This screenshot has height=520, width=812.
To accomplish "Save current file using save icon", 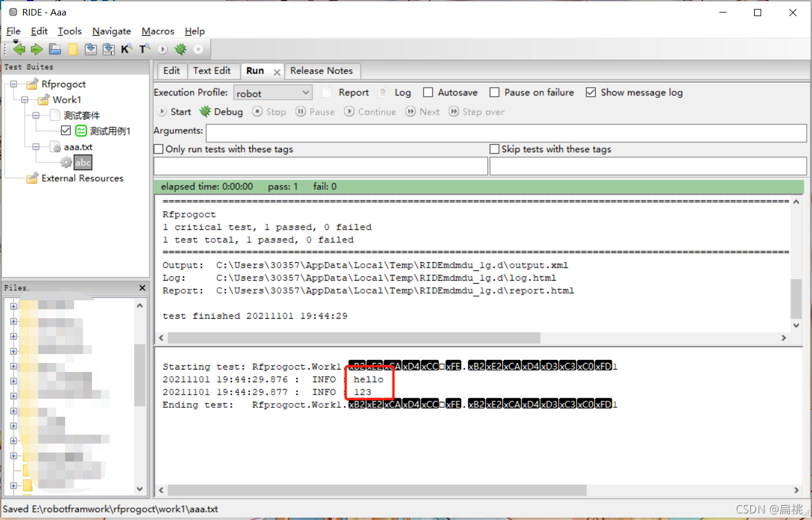I will (90, 49).
